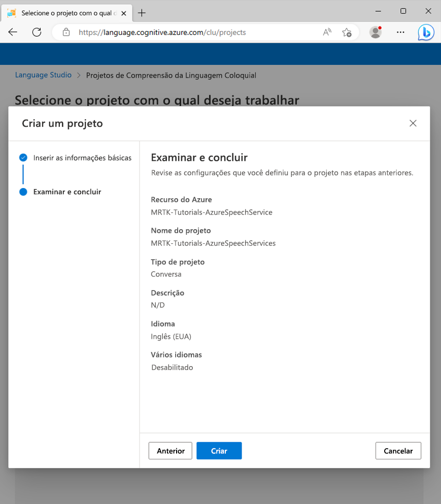Click the Nome do projeto label
This screenshot has width=441, height=504.
point(181,231)
